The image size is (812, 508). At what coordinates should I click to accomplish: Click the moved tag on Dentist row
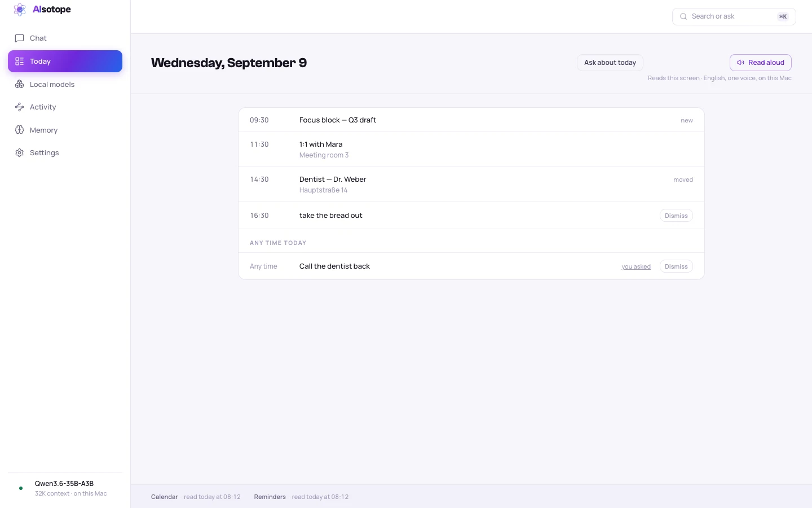click(x=683, y=179)
